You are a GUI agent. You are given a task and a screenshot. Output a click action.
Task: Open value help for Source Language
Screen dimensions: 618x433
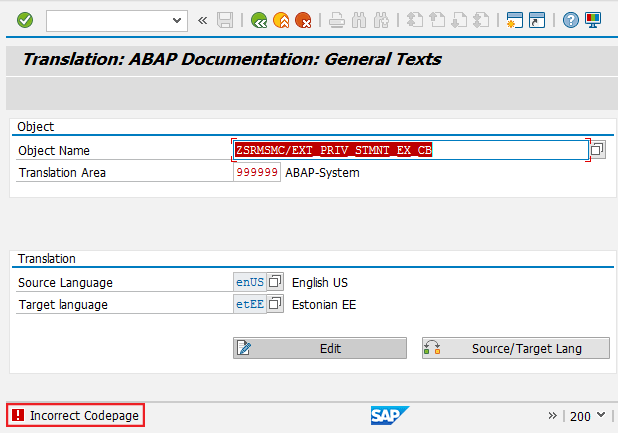(x=275, y=283)
